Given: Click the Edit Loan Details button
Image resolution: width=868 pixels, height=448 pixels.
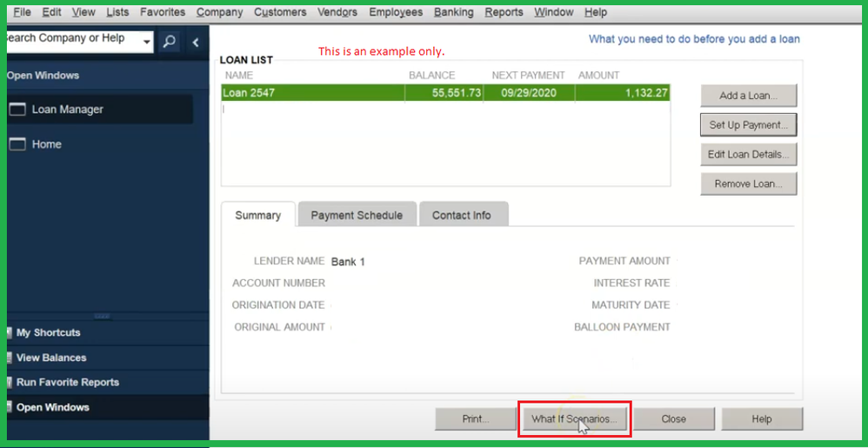Looking at the screenshot, I should coord(749,155).
